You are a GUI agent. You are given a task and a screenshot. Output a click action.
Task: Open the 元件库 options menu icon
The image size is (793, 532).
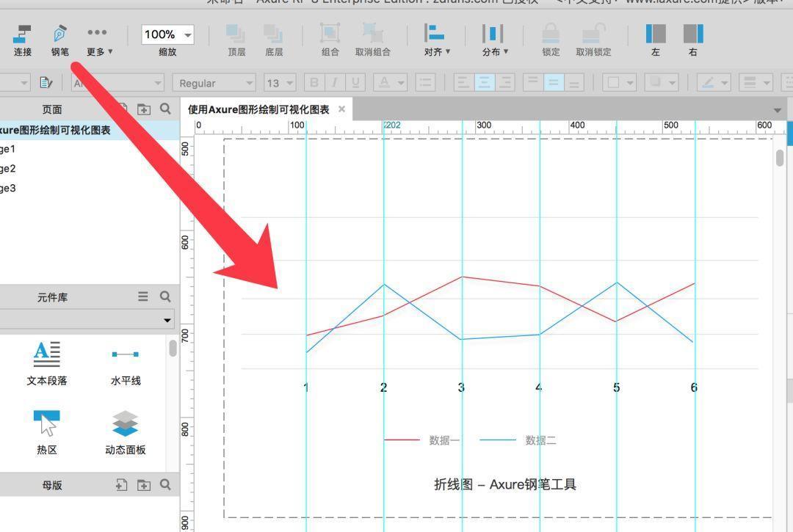click(143, 296)
